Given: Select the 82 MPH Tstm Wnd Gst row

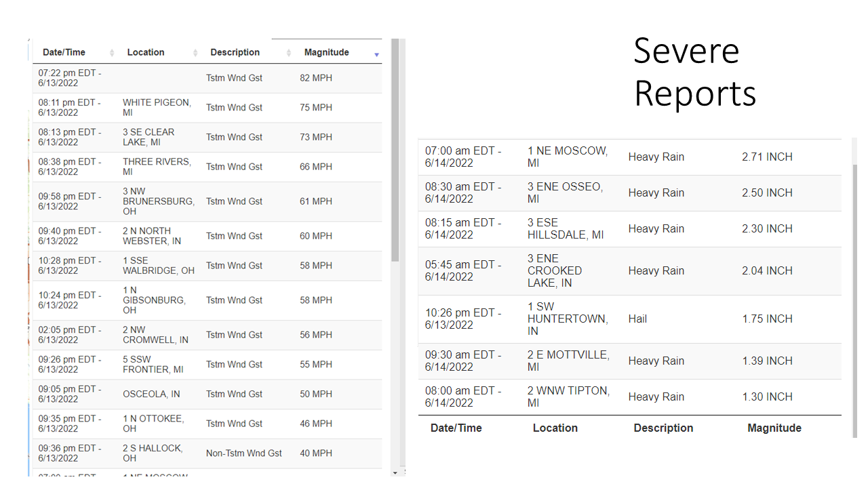Looking at the screenshot, I should pos(207,78).
